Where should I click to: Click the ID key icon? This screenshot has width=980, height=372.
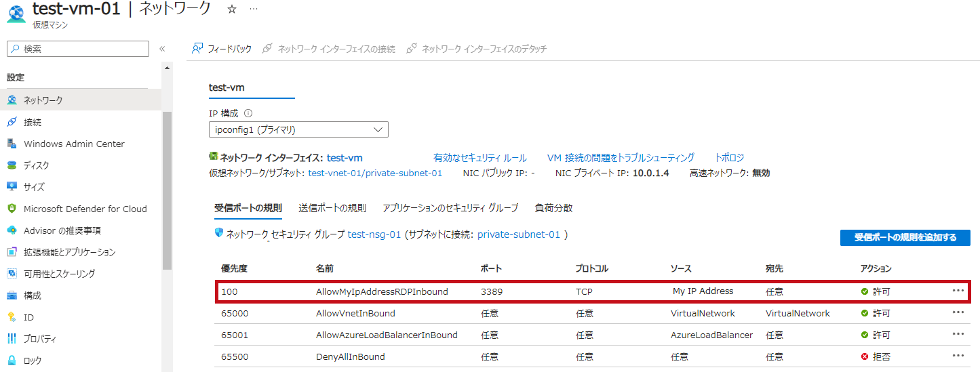12,317
